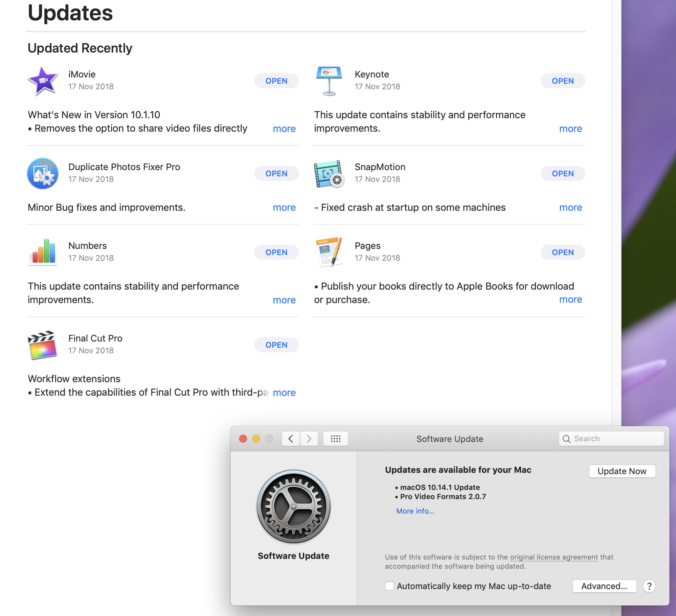Viewport: 676px width, 616px height.
Task: Click the Keynote podium app icon
Action: (329, 81)
